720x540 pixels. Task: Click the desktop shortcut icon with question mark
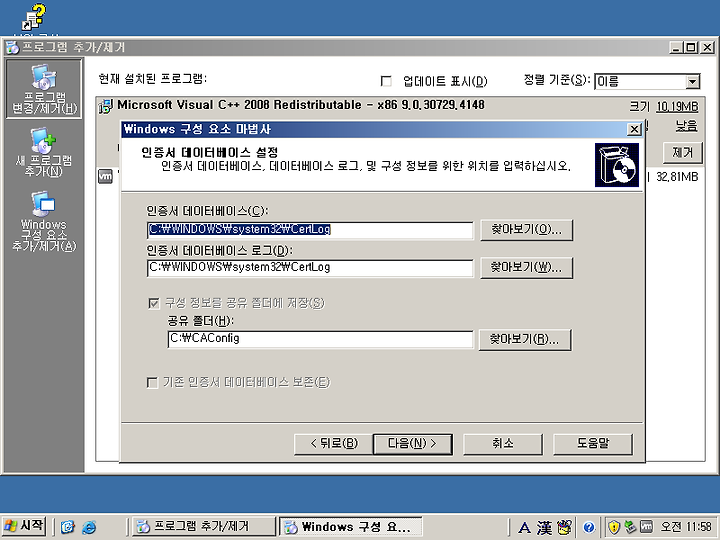tap(34, 17)
